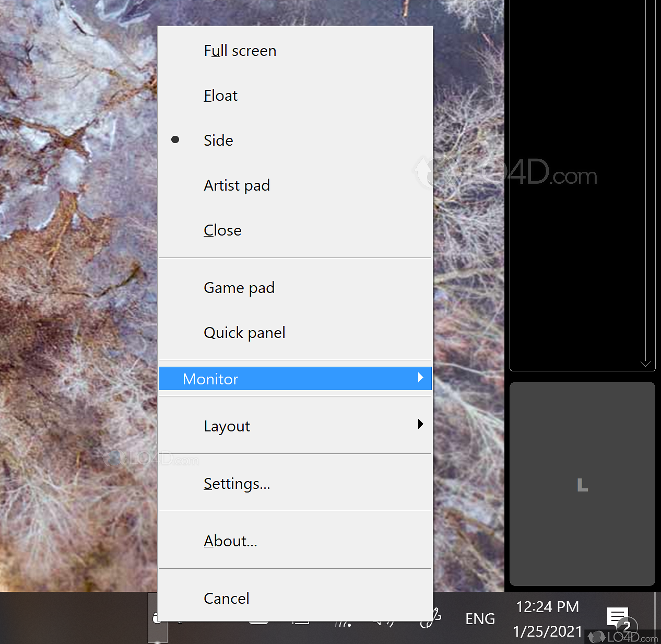This screenshot has width=661, height=644.
Task: Click the down arrow on the black side panel
Action: 645,364
